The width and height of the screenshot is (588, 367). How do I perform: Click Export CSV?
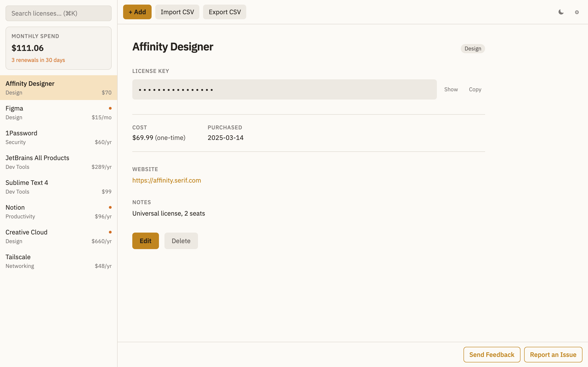[x=225, y=12]
